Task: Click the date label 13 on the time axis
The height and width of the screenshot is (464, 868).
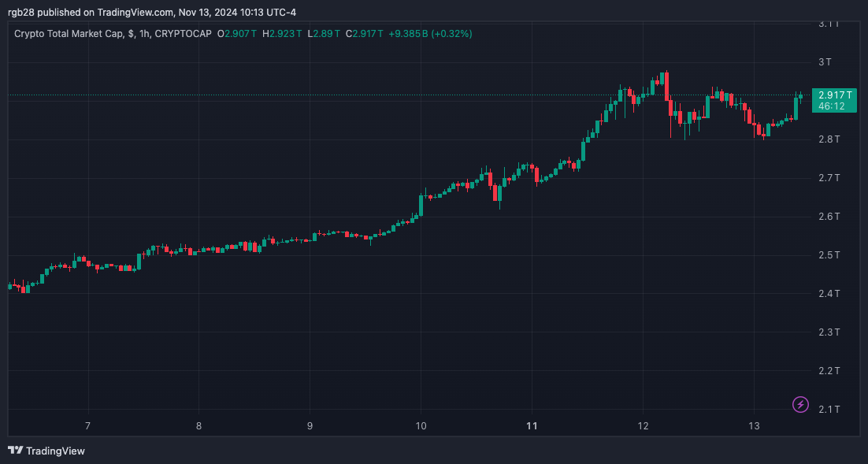Action: click(753, 425)
